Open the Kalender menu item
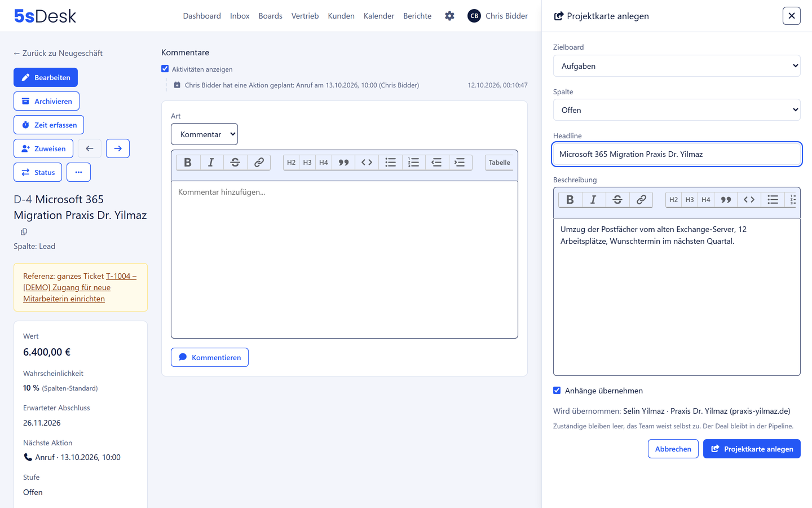The width and height of the screenshot is (812, 508). coord(379,16)
